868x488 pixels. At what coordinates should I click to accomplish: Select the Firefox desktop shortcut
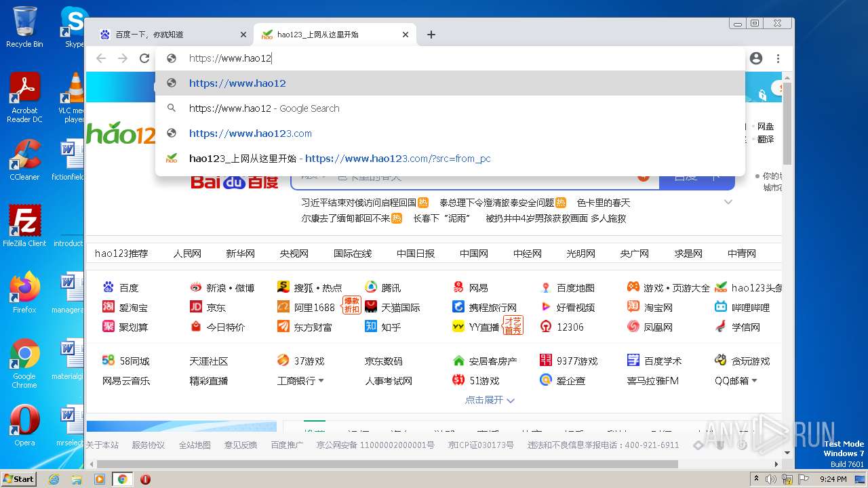coord(24,293)
